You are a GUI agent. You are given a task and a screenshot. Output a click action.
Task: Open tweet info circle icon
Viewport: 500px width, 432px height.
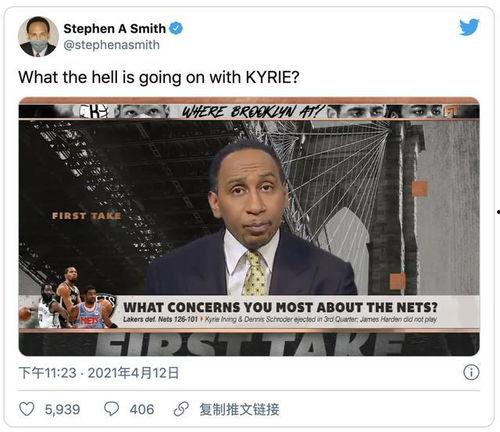(471, 372)
